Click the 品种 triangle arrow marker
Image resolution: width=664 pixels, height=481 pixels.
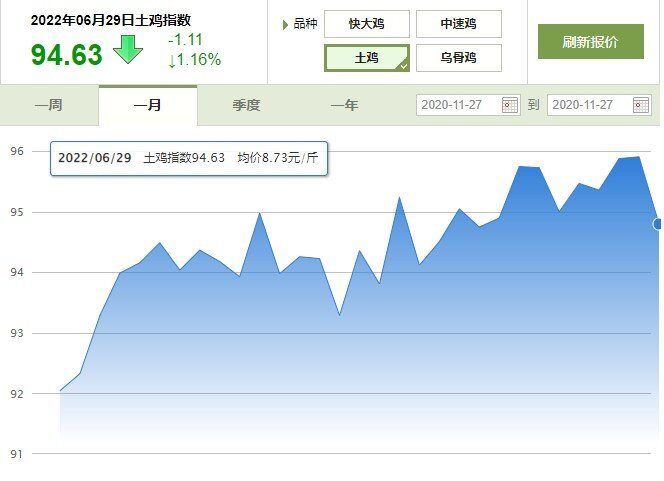pos(285,25)
